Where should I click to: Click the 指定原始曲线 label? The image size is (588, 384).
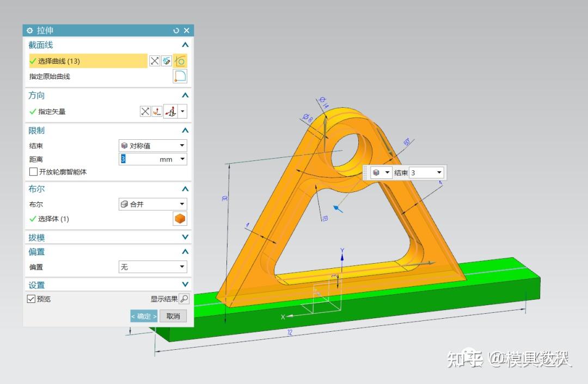50,77
